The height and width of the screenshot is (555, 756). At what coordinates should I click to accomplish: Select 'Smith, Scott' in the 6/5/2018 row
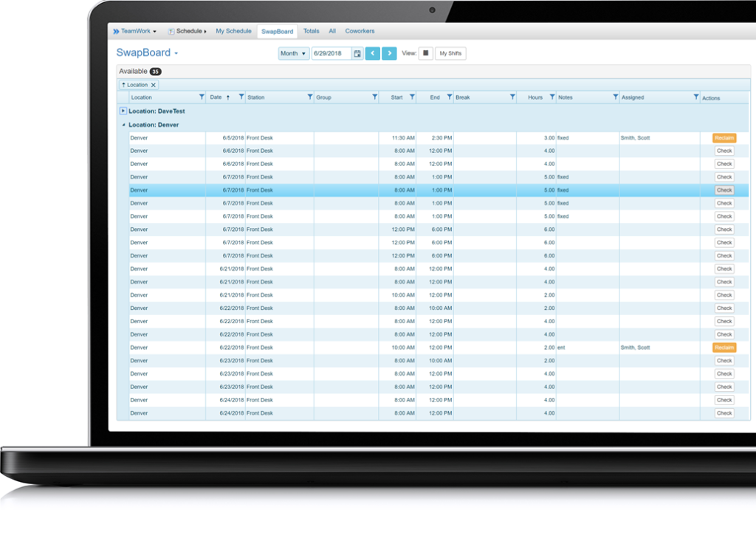point(635,138)
